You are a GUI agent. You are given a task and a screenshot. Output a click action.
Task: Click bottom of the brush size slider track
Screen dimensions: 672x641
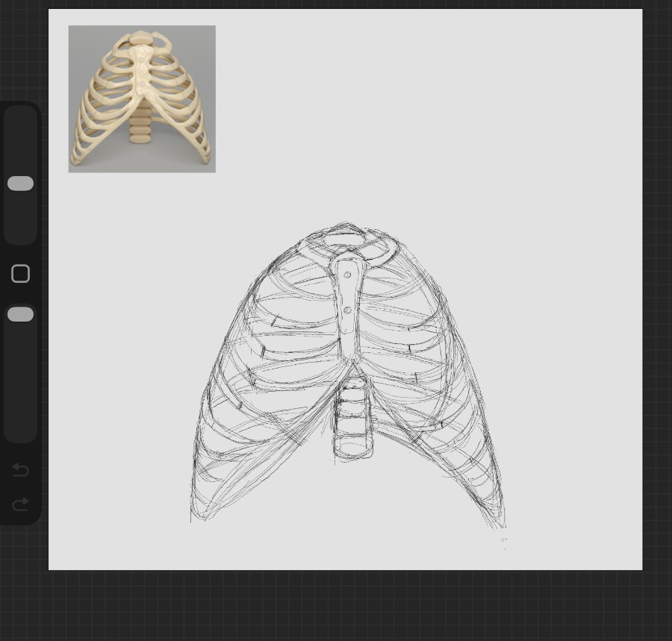click(20, 231)
